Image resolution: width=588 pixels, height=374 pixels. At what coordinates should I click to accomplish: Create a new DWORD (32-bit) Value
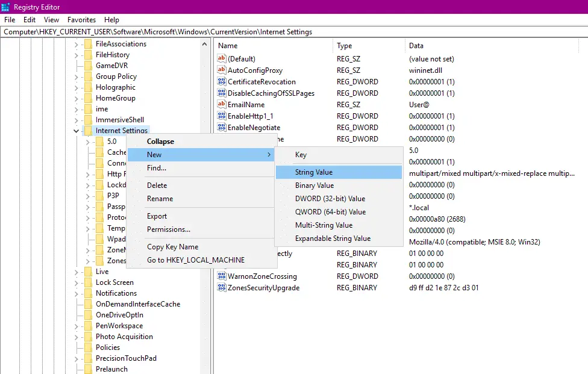click(339, 199)
